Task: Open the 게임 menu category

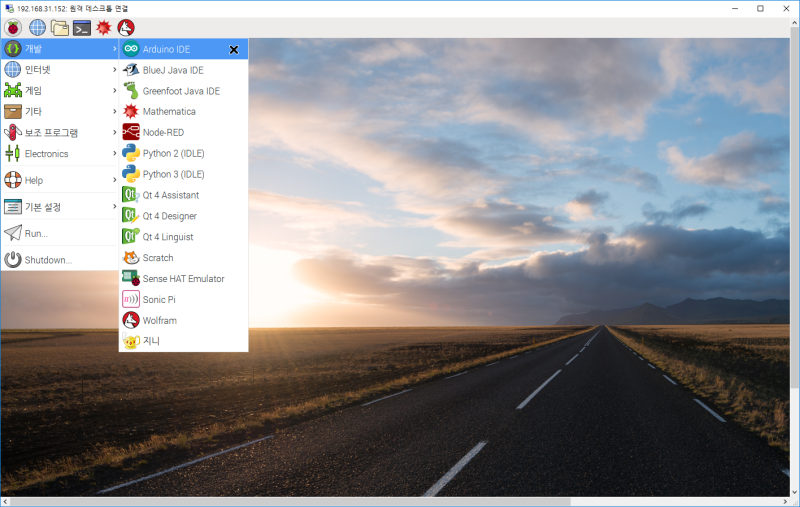Action: point(60,90)
